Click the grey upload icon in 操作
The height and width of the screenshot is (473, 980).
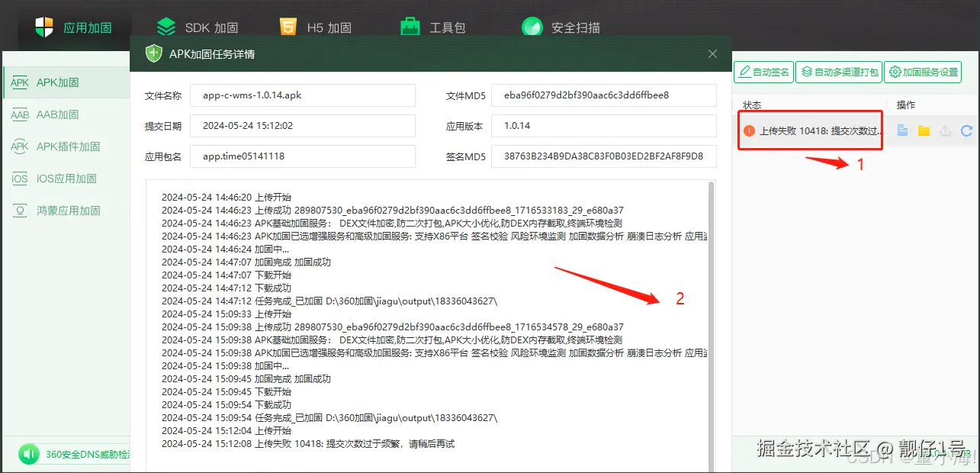945,130
